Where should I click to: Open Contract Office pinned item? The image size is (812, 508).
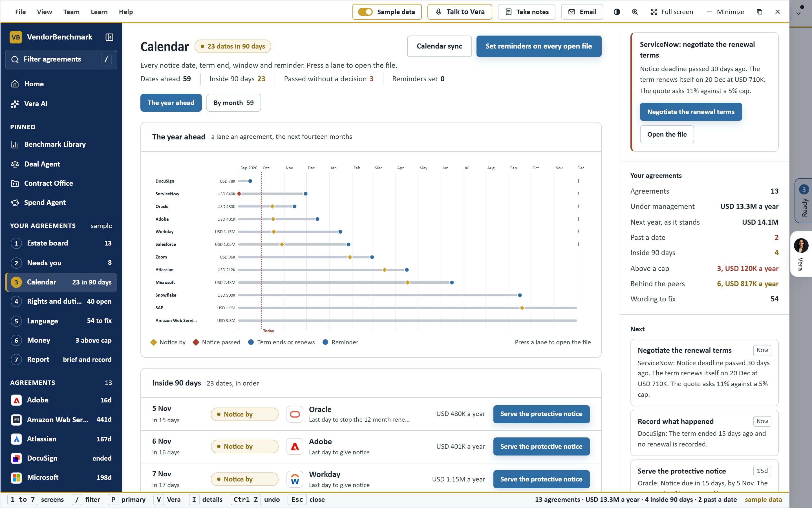pyautogui.click(x=61, y=183)
